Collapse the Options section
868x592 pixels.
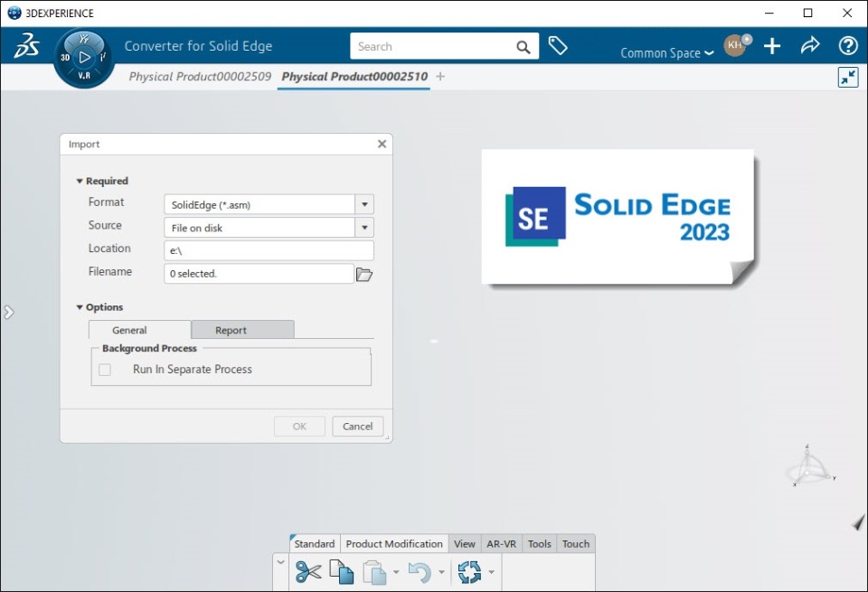80,307
